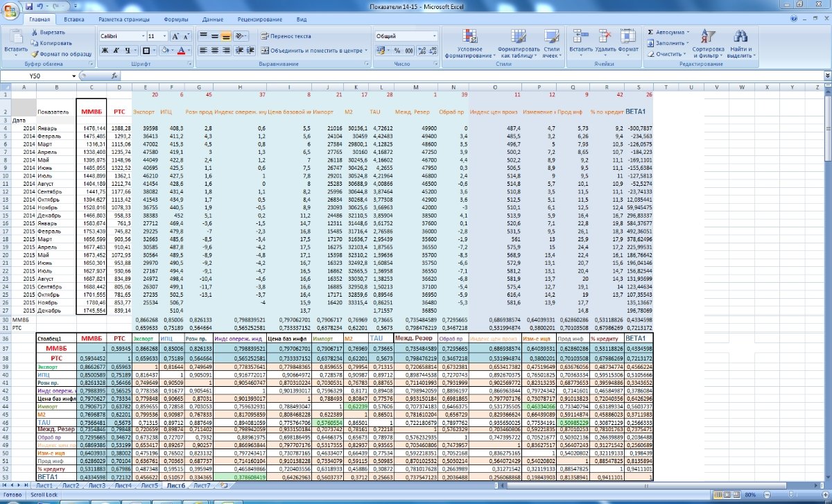Viewport: 832px width, 504px height.
Task: Click the Вырезать (Cut) button
Action: click(x=48, y=33)
